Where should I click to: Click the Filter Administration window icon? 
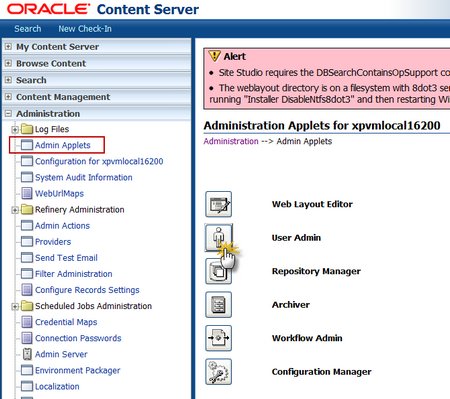[x=27, y=273]
